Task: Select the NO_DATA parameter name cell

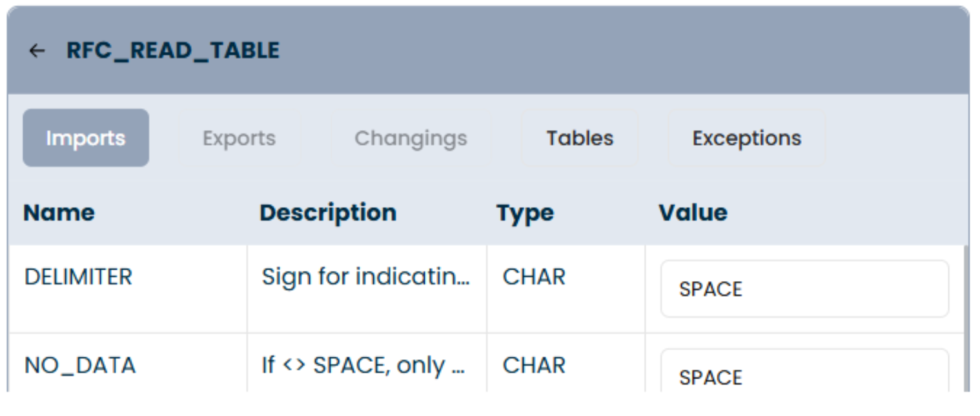Action: click(x=80, y=366)
